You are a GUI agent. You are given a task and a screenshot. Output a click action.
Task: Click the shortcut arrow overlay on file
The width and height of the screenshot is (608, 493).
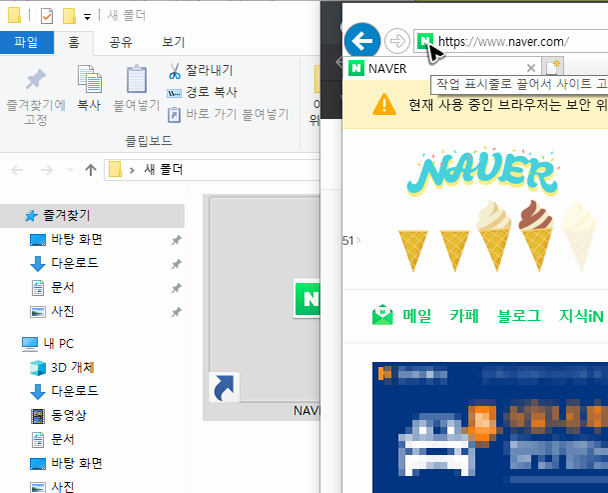coord(224,387)
